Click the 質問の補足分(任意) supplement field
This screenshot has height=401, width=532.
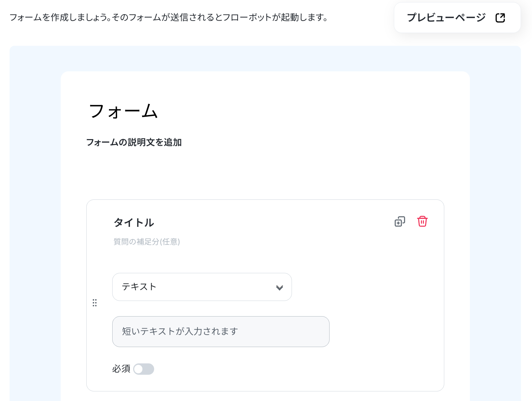tap(147, 242)
